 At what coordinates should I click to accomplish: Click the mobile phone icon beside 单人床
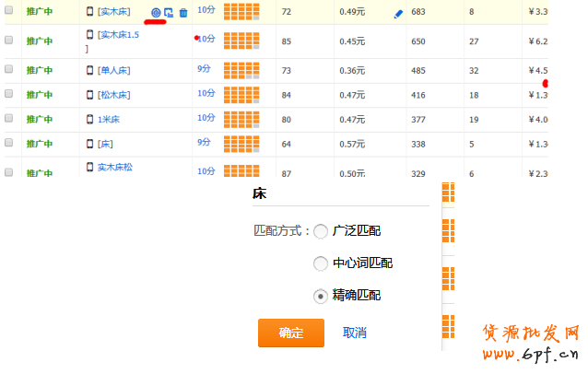pos(90,70)
